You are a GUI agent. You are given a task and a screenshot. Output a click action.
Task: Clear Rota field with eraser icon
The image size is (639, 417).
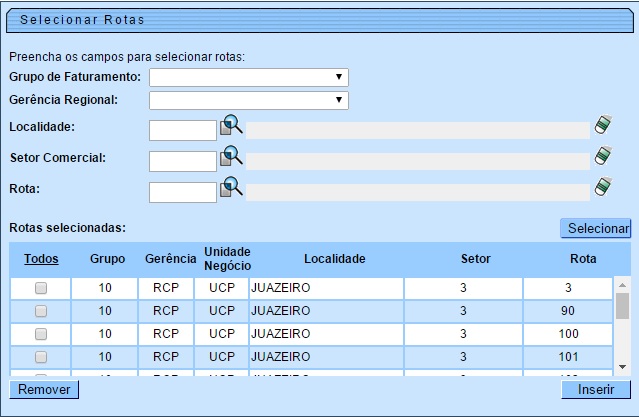click(x=602, y=187)
